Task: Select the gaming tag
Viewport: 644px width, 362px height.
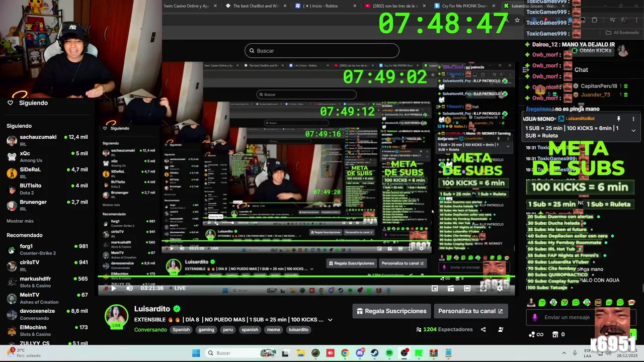Action: (x=206, y=330)
